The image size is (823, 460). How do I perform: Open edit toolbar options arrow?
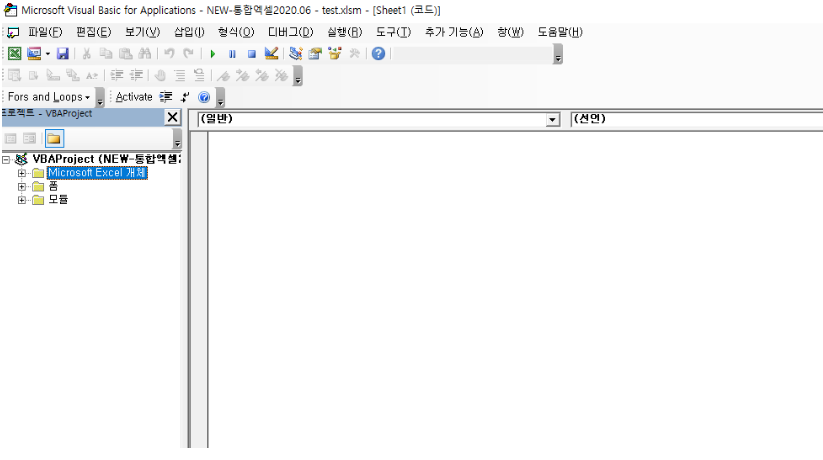tap(298, 76)
